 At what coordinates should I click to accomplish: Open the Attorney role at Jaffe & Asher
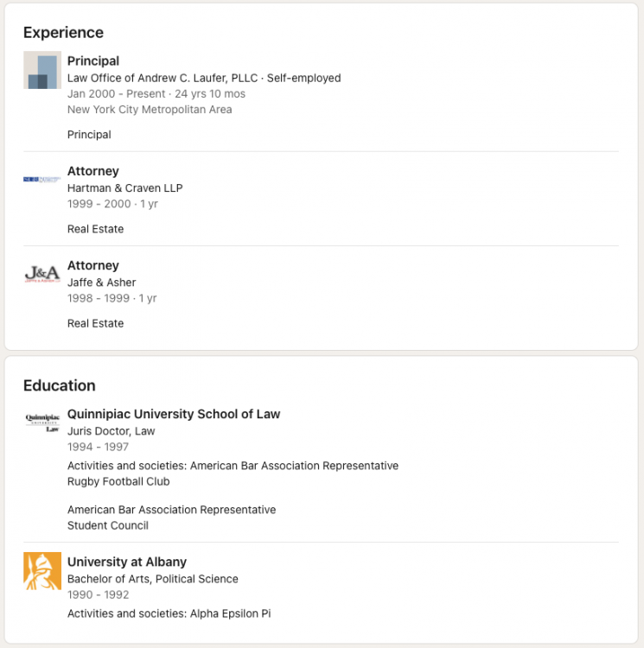click(x=93, y=265)
